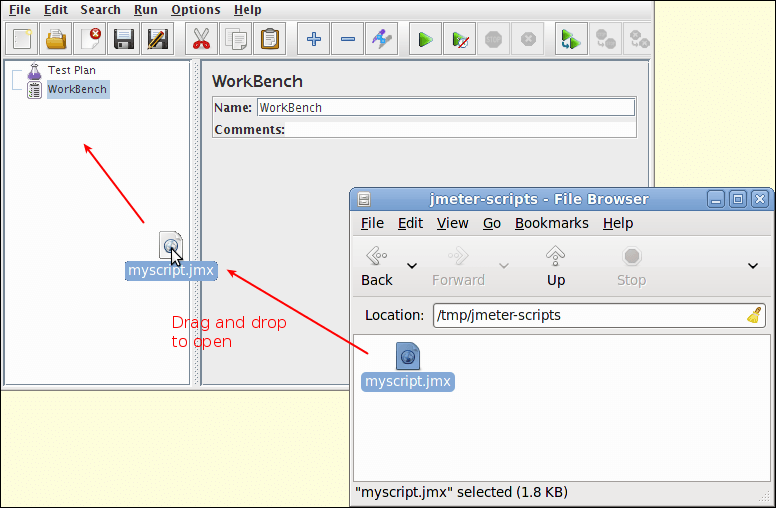776x508 pixels.
Task: Open the Bookmarks menu in File Browser
Action: 551,223
